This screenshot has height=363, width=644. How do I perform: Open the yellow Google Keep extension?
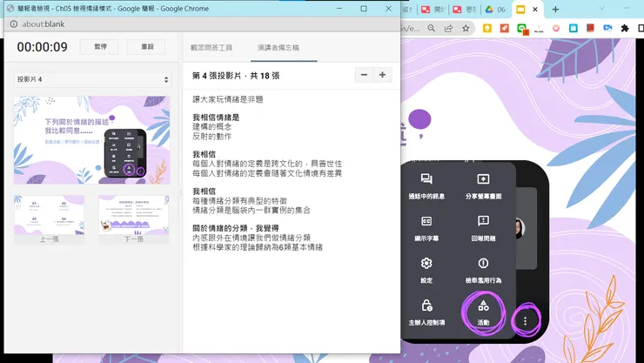pyautogui.click(x=487, y=28)
